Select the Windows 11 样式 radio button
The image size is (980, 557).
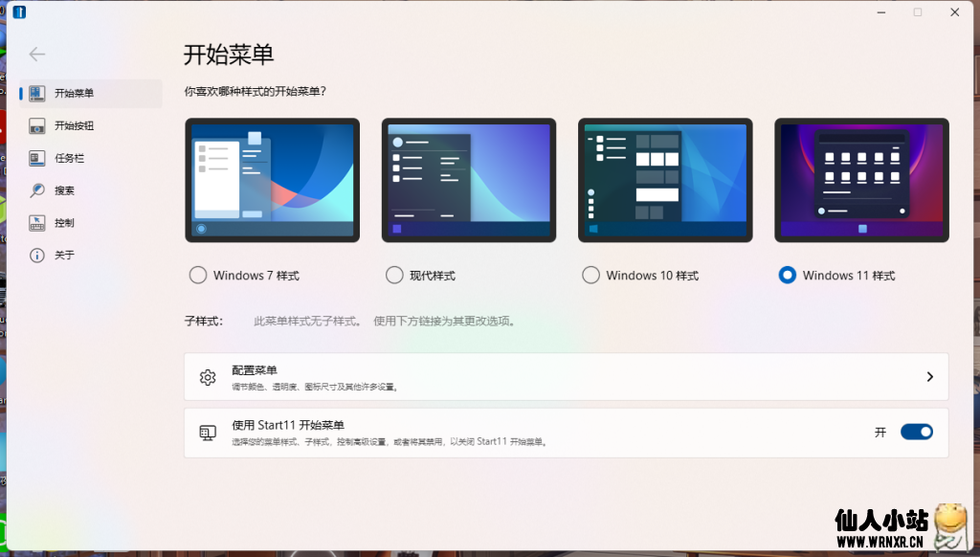pos(787,275)
